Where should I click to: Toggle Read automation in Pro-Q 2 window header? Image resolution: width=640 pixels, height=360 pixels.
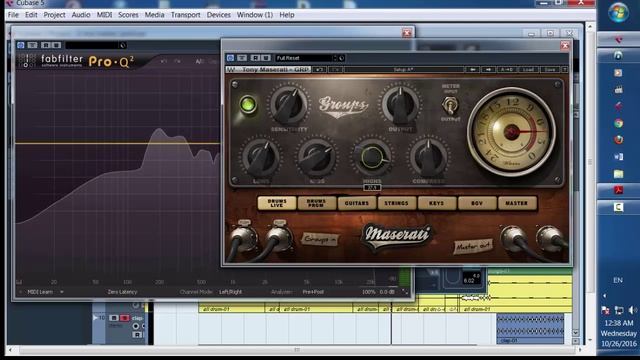point(46,45)
